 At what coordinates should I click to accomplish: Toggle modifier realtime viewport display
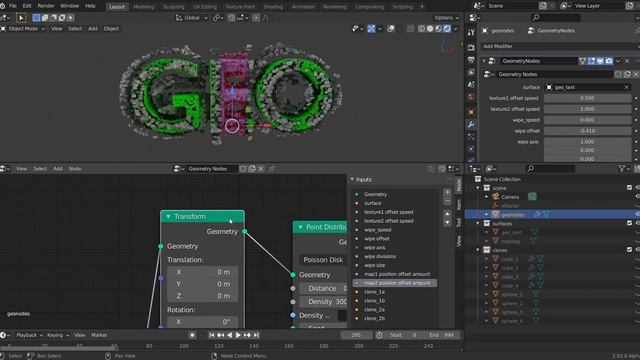(600, 61)
